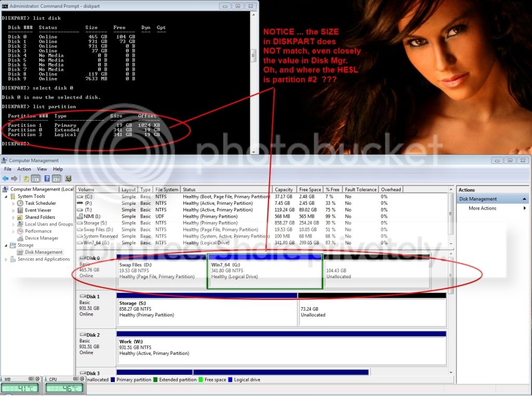
Task: Click the Disk 1 drive icon
Action: point(83,296)
